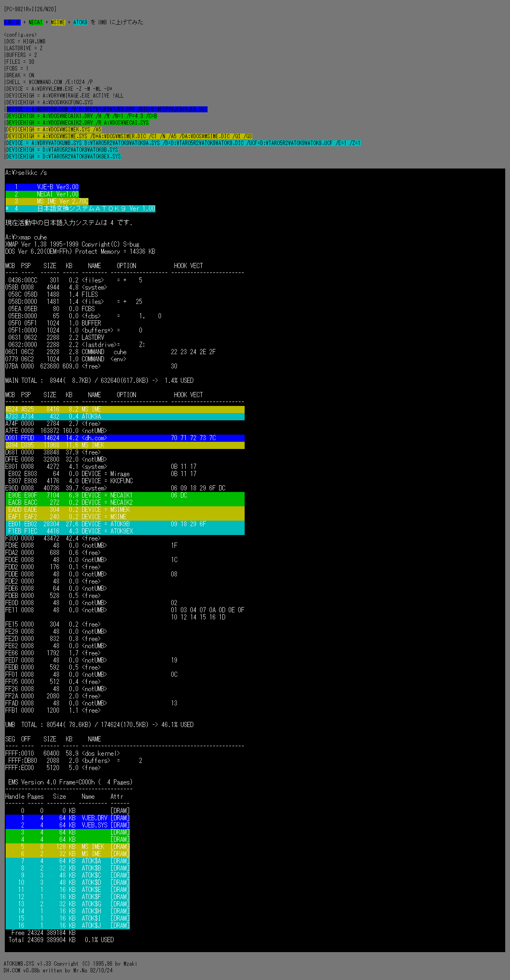510x980 pixels.
Task: Select the "<config.sys>" header line
Action: (20, 35)
